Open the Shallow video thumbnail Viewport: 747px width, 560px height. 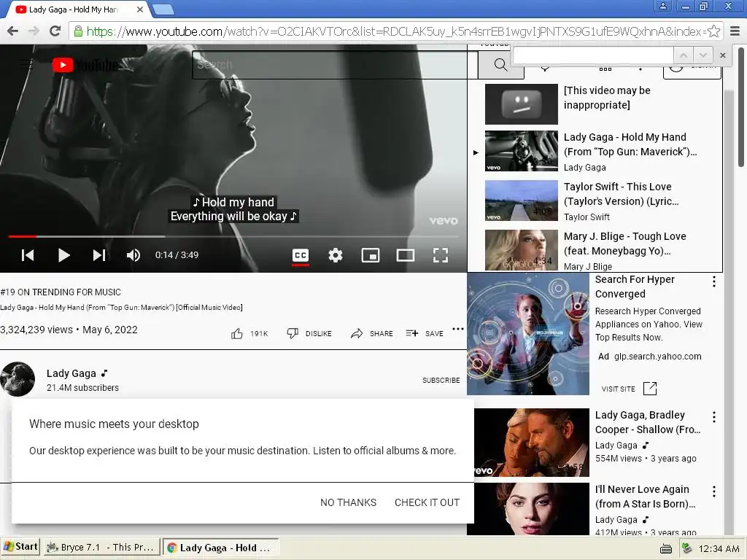(532, 443)
